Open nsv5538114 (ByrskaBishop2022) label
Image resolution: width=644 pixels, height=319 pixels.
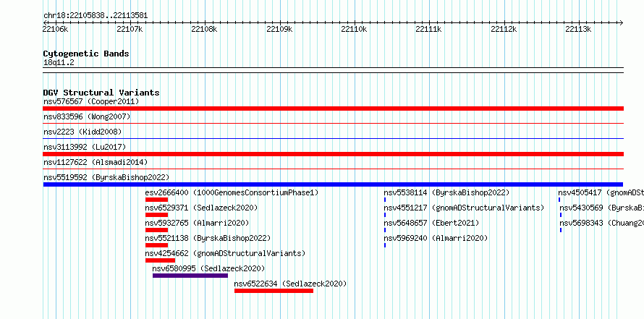point(446,192)
